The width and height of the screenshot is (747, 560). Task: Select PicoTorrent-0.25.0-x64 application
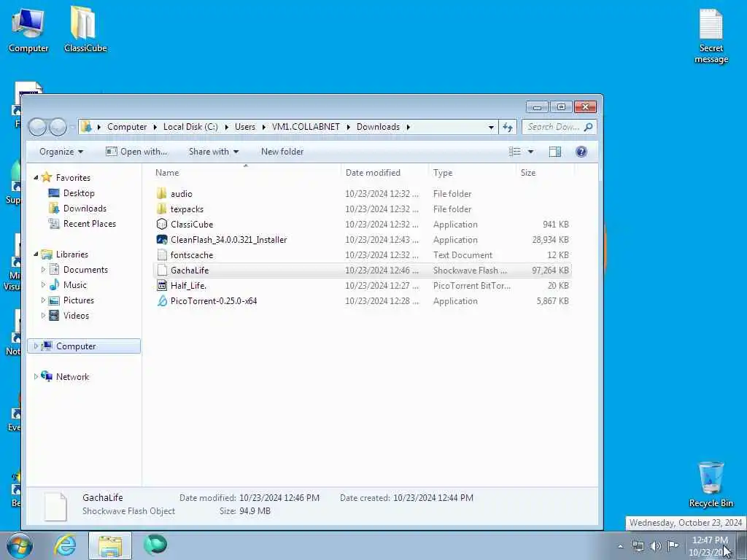coord(362,301)
